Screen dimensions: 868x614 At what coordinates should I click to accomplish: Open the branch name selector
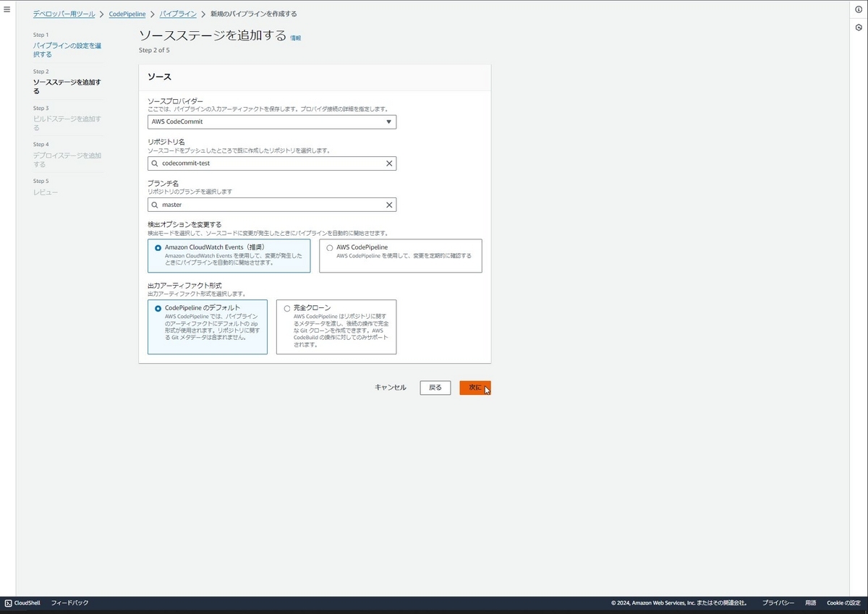(x=271, y=205)
